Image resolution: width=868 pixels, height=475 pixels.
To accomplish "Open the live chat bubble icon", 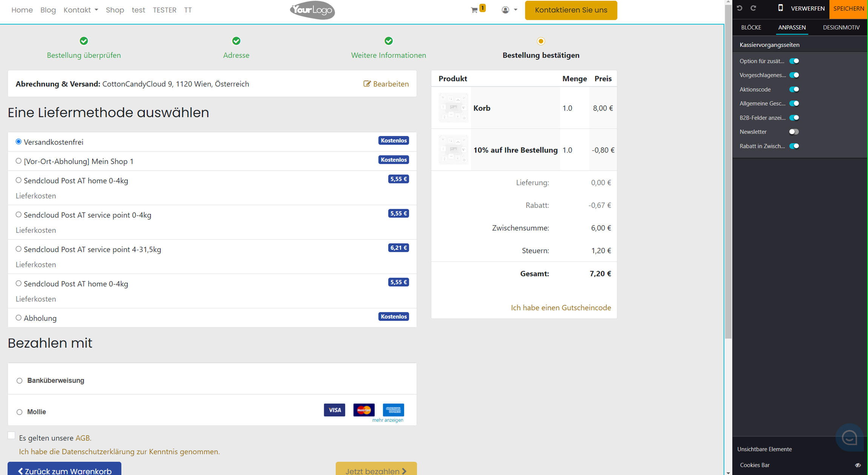I will pos(849,438).
